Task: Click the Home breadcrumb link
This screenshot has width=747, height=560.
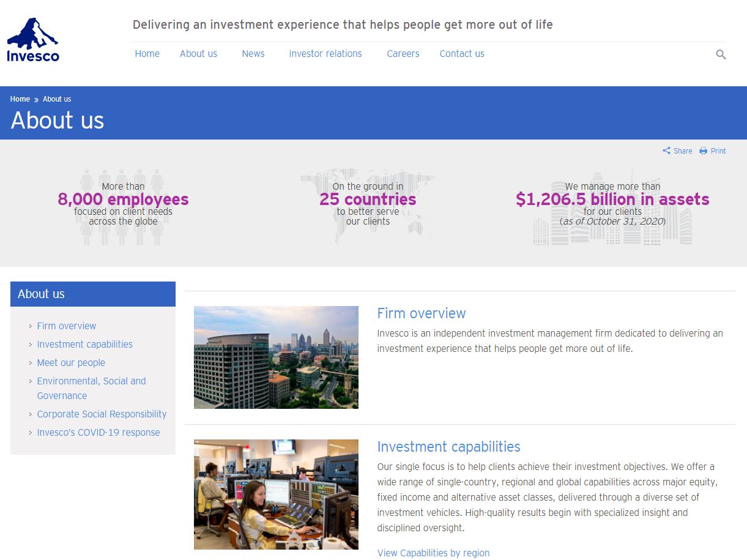Action: pyautogui.click(x=20, y=99)
